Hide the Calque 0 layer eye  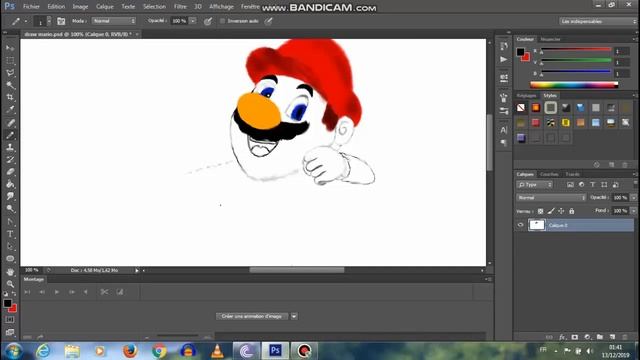coord(520,225)
